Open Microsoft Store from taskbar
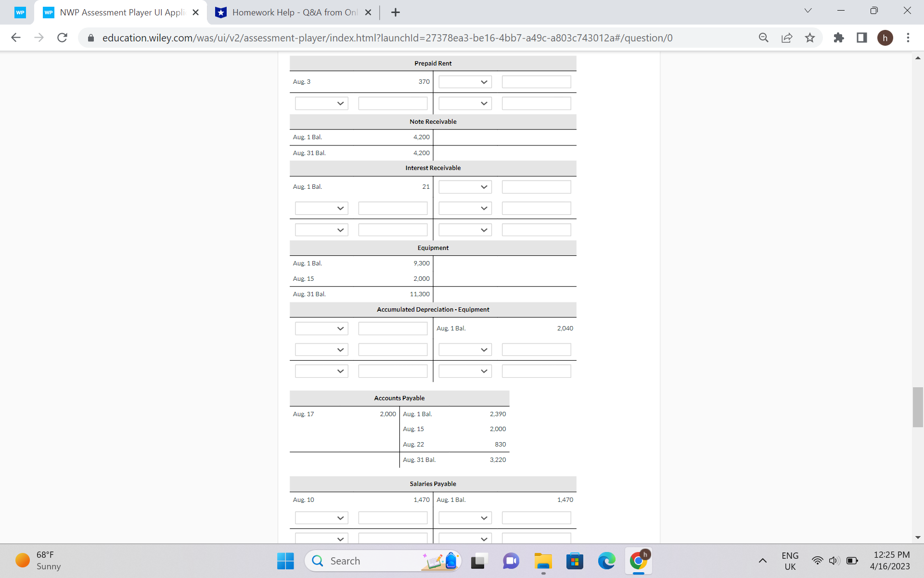The image size is (924, 578). [x=575, y=561]
